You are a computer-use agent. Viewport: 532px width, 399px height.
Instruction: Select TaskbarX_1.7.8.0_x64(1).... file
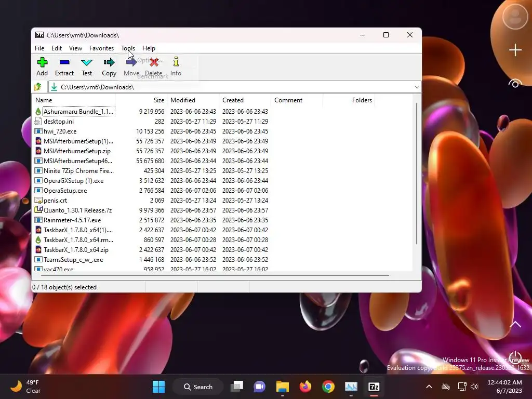pyautogui.click(x=78, y=230)
